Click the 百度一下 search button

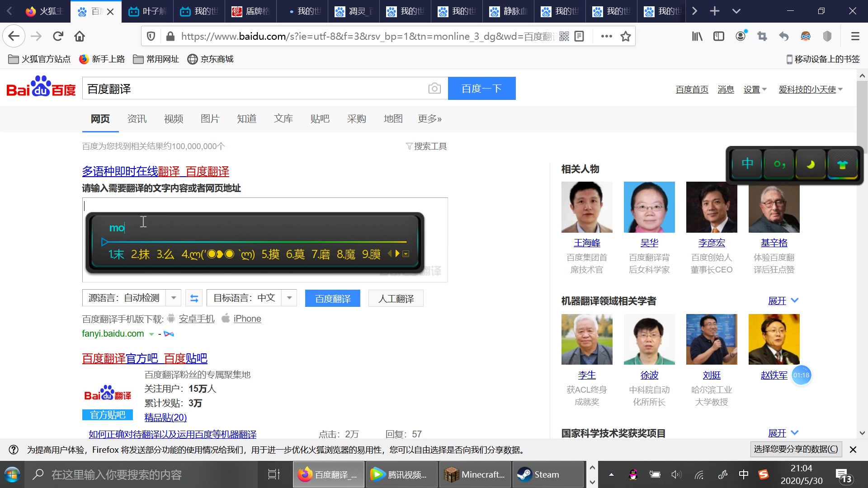481,88
